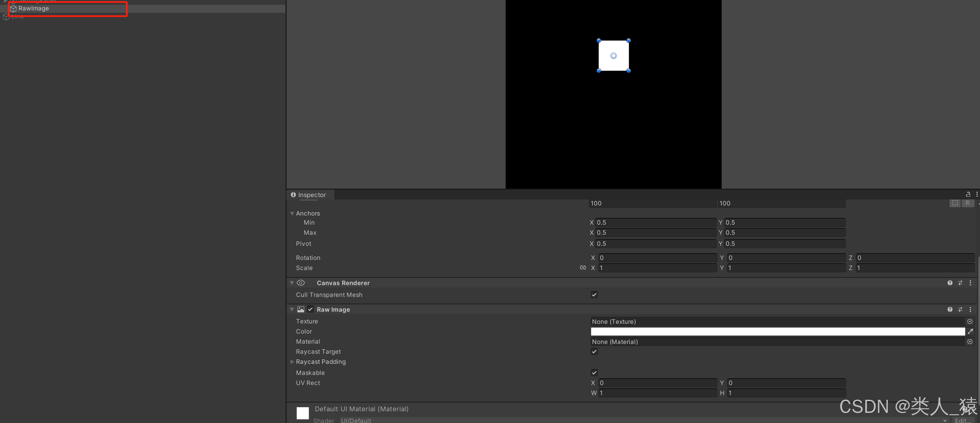The height and width of the screenshot is (423, 980).
Task: Disable Raw Image component enable checkbox
Action: tap(311, 310)
